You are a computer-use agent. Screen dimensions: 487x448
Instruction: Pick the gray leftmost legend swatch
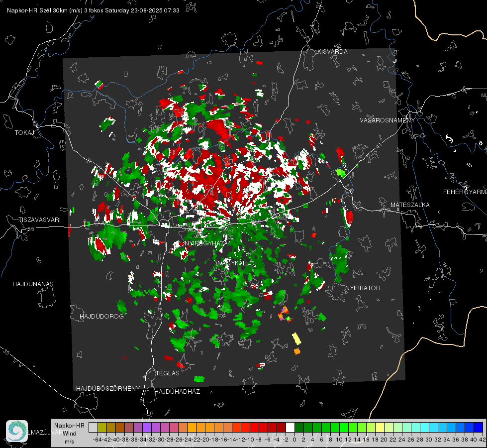tap(93, 427)
